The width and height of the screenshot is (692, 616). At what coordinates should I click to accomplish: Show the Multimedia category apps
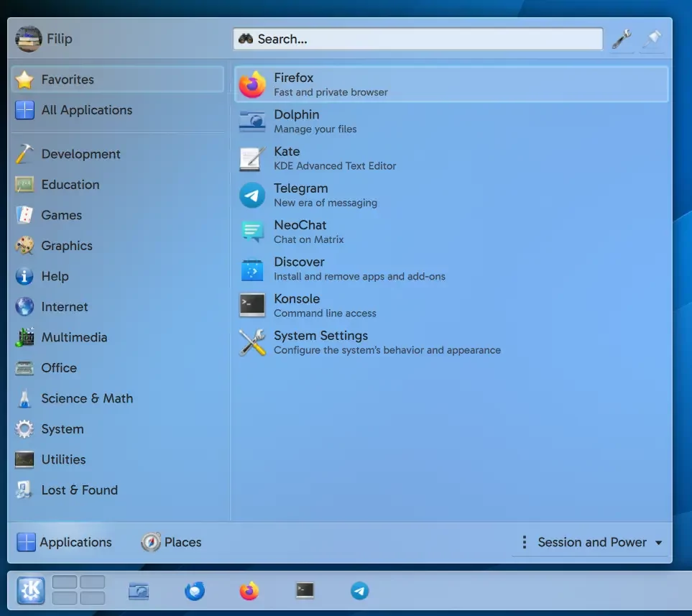(74, 337)
